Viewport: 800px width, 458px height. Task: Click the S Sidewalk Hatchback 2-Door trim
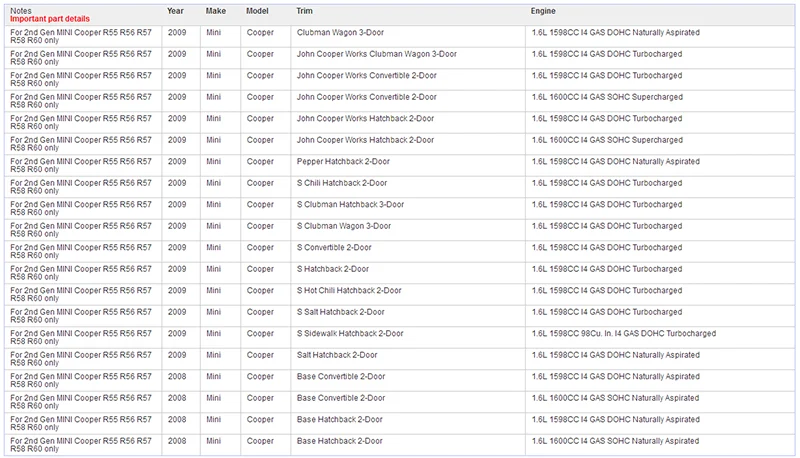click(x=350, y=333)
